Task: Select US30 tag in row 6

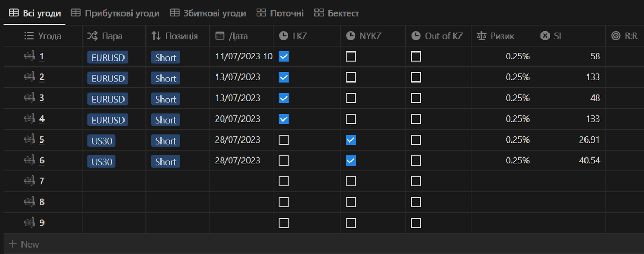Action: [x=103, y=162]
